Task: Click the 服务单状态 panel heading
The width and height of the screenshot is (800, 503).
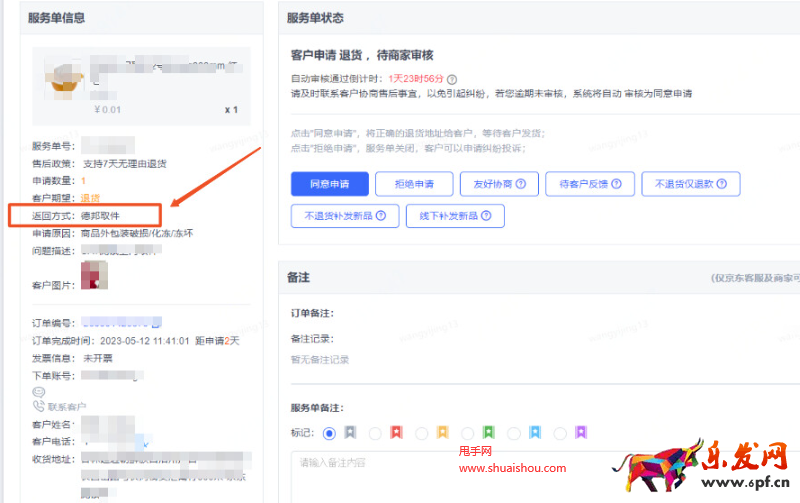Action: tap(315, 18)
